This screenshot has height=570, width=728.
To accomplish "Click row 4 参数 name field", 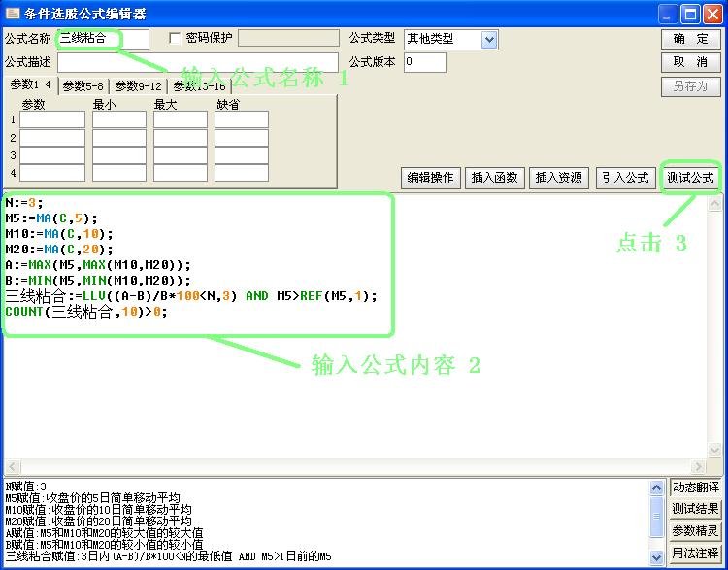I will [52, 173].
